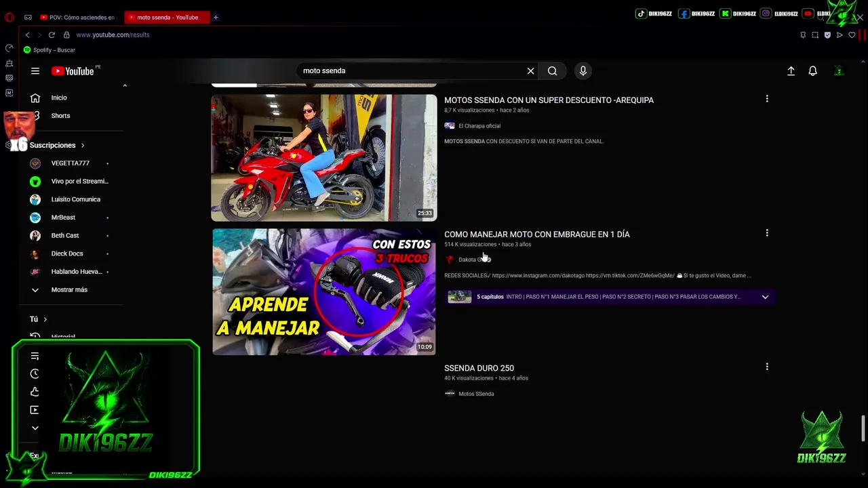Open the account avatar menu
The height and width of the screenshot is (488, 868).
pyautogui.click(x=839, y=71)
